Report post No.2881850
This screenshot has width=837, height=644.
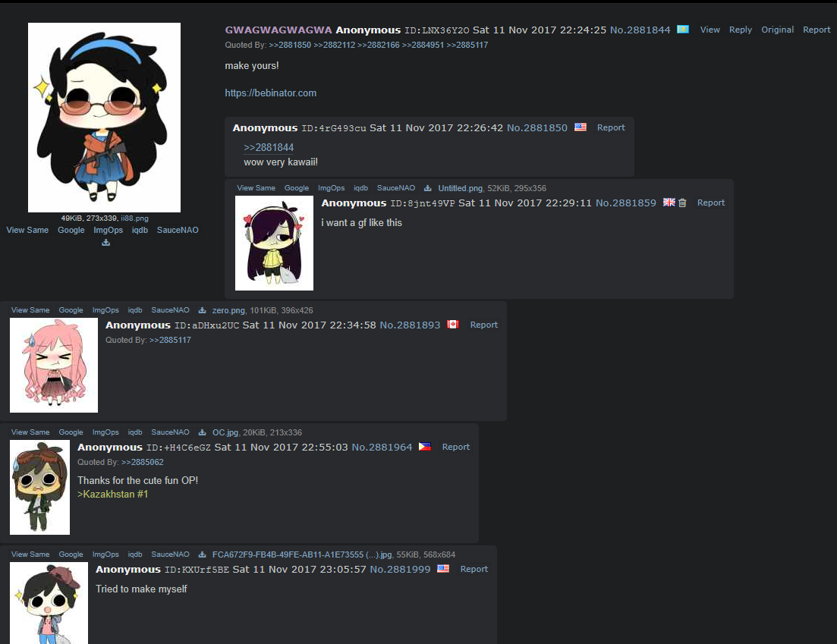pos(611,127)
